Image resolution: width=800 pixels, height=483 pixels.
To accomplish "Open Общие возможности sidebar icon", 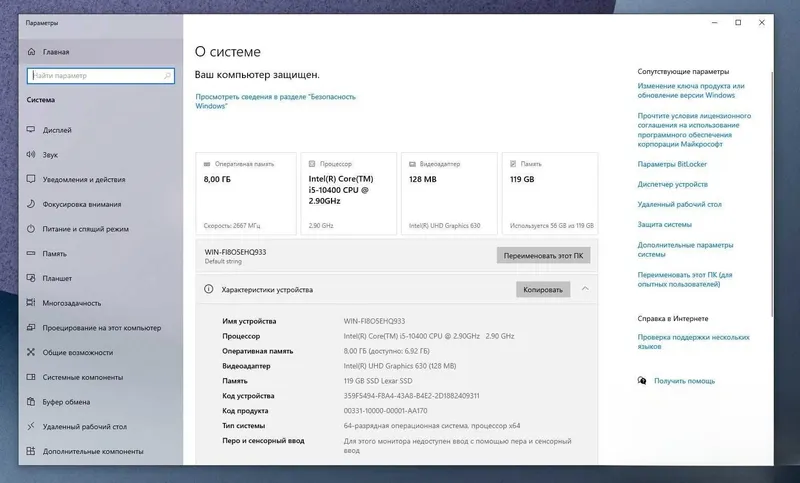I will 31,352.
